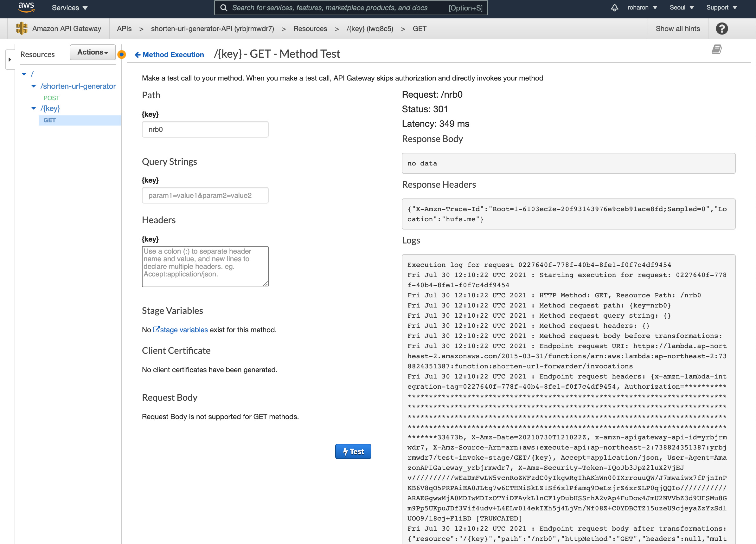This screenshot has height=544, width=756.
Task: Collapse the /shorten-url-generator tree node
Action: click(x=34, y=86)
